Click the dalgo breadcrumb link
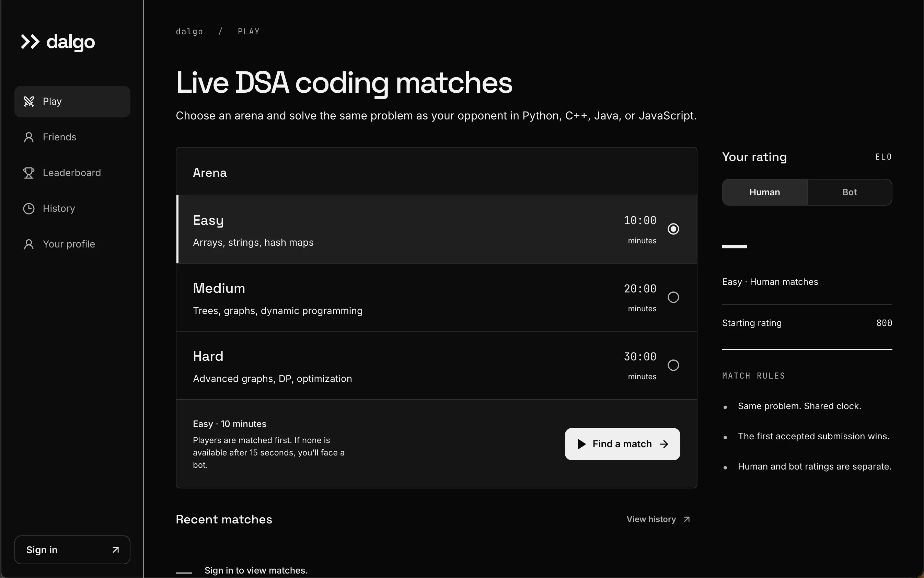Image resolution: width=924 pixels, height=578 pixels. (189, 31)
